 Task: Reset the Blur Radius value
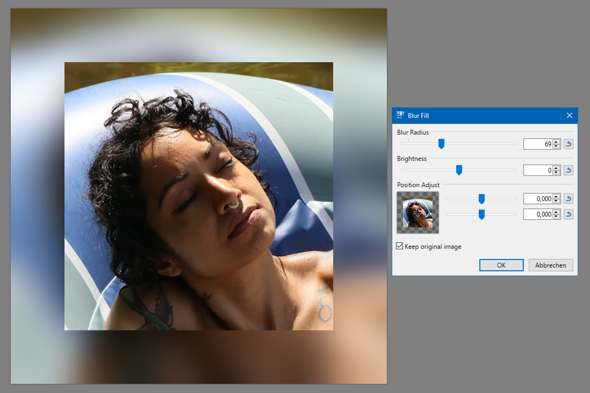click(568, 144)
